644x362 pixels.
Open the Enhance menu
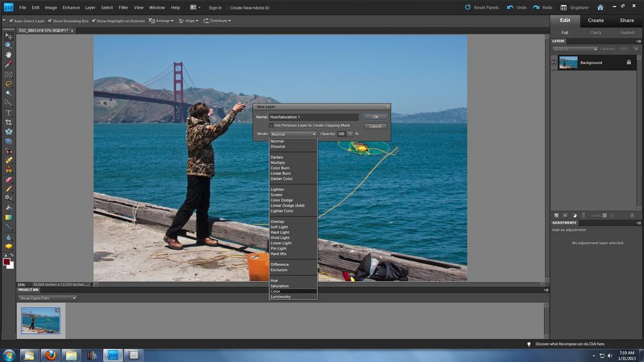[71, 8]
